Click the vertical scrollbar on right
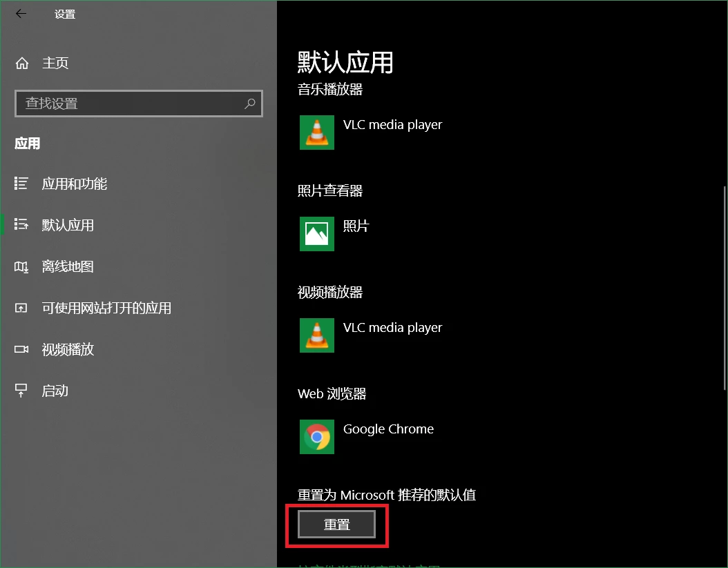Viewport: 728px width, 568px height. point(725,288)
